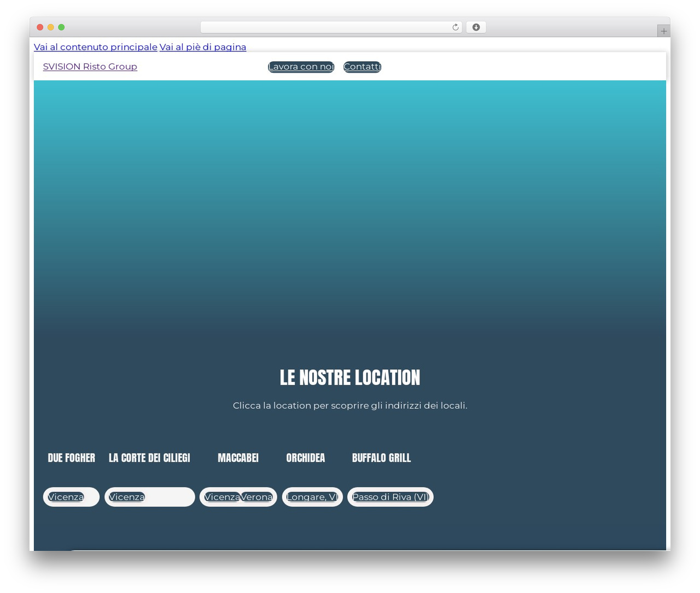Maximize the window using the green button
Screen dimensions: 700x593
tap(61, 27)
